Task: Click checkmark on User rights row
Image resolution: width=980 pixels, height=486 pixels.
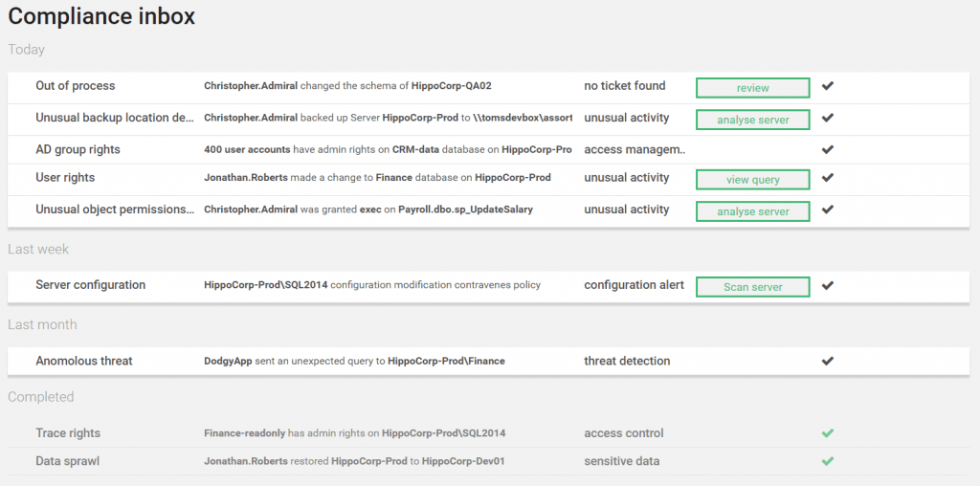Action: coord(828,177)
